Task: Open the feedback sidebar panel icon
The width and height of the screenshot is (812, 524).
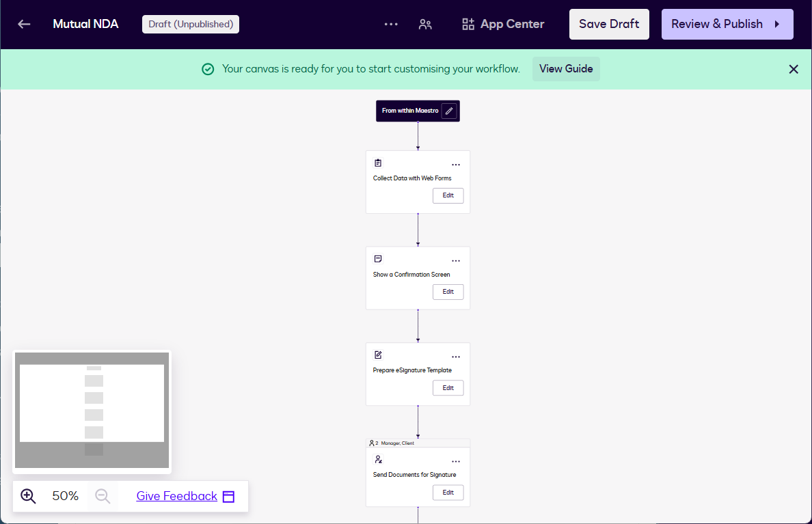Action: point(228,496)
